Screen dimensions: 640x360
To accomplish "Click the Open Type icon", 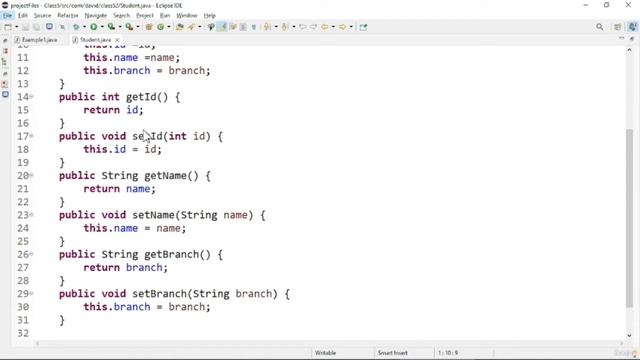I will (x=180, y=27).
